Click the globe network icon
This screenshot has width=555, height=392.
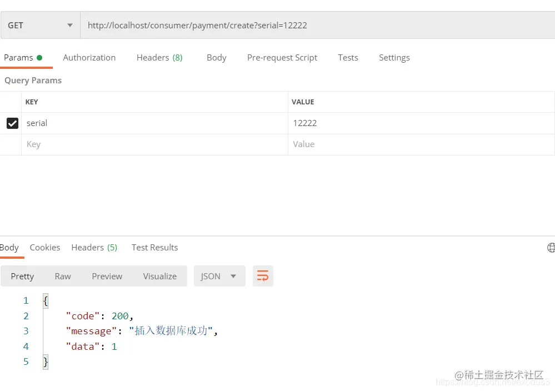point(551,248)
